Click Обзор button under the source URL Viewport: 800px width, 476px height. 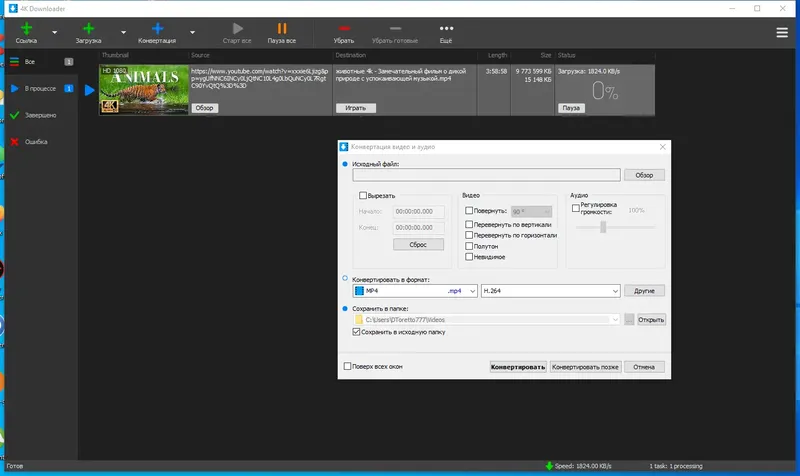tap(205, 108)
